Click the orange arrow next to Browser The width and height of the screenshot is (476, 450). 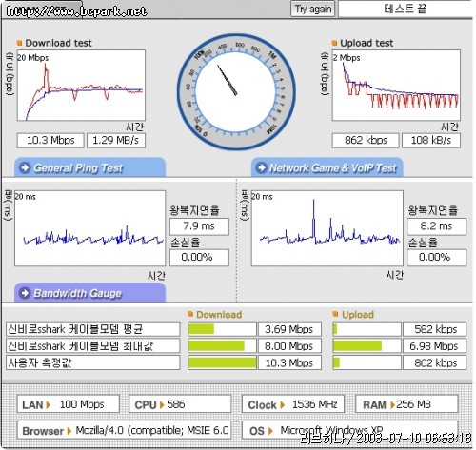69,431
